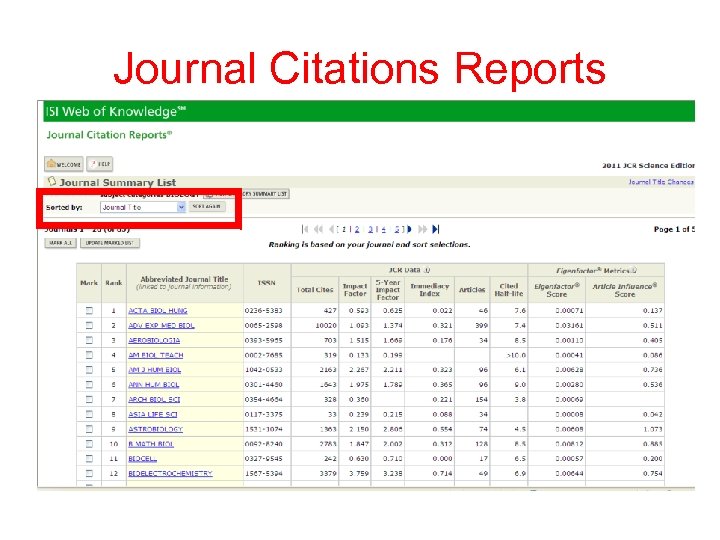Open info icon beside JCR Data
Screen dimensions: 720x540
427,270
